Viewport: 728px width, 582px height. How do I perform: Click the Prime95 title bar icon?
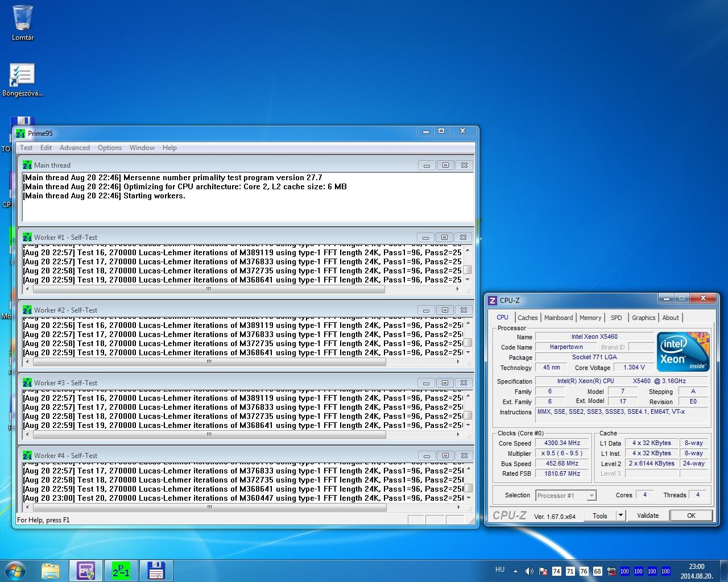[x=20, y=134]
